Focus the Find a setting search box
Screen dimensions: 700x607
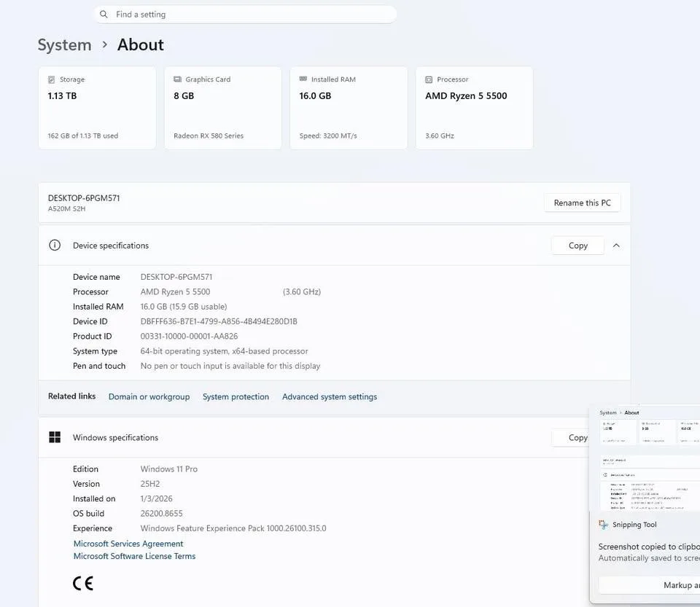pos(245,15)
